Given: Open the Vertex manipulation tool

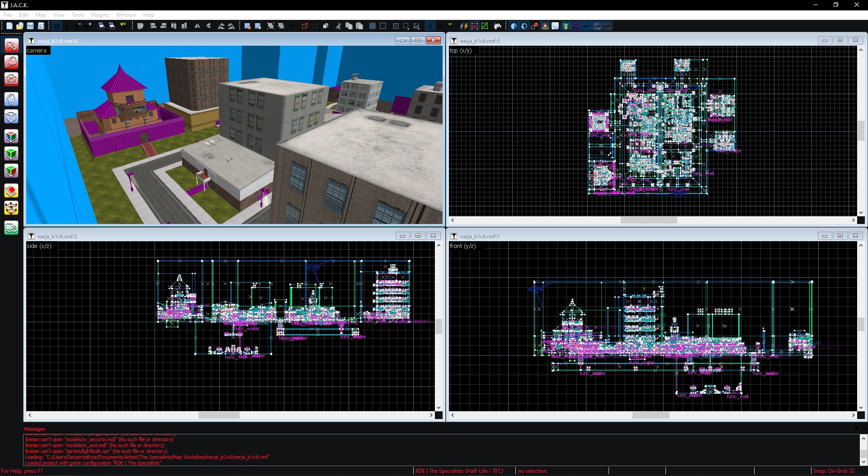Looking at the screenshot, I should tap(11, 208).
